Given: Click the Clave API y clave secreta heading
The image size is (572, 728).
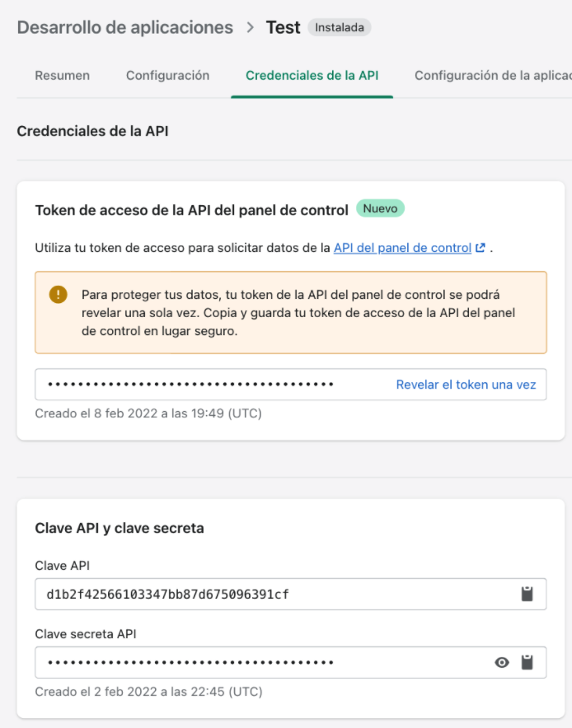Looking at the screenshot, I should [x=120, y=528].
